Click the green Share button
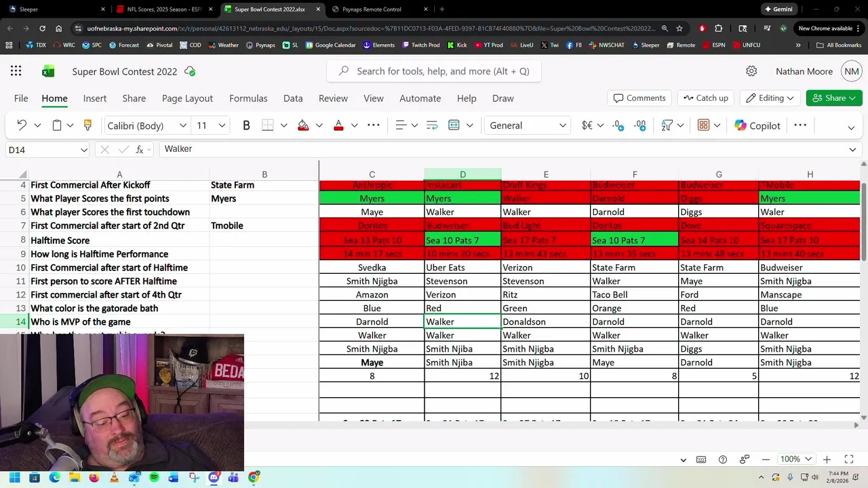 click(x=834, y=98)
